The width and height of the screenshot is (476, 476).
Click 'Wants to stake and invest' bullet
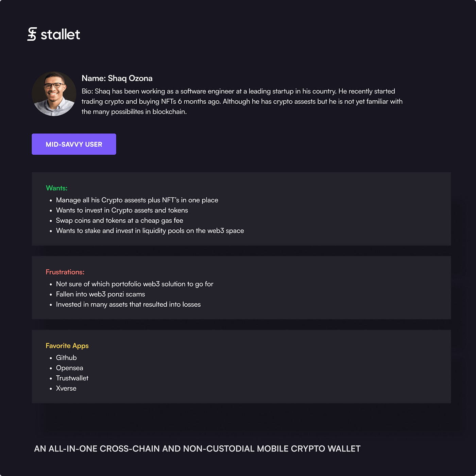click(150, 231)
